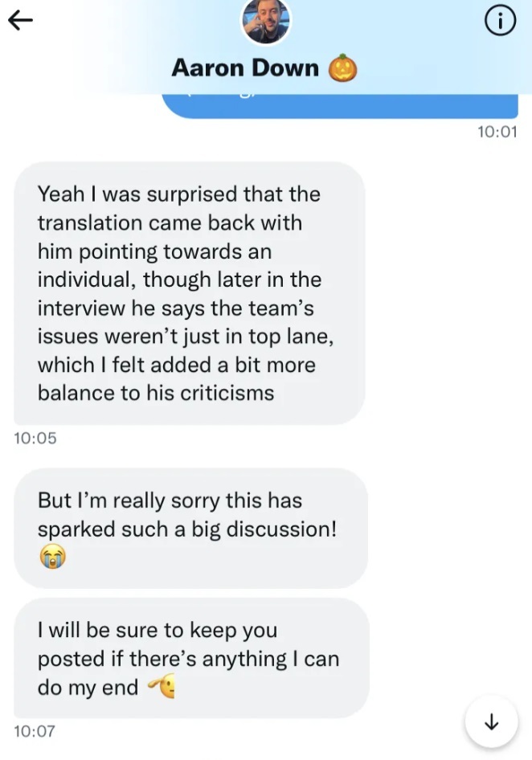Open the conversation info icon

coord(500,22)
